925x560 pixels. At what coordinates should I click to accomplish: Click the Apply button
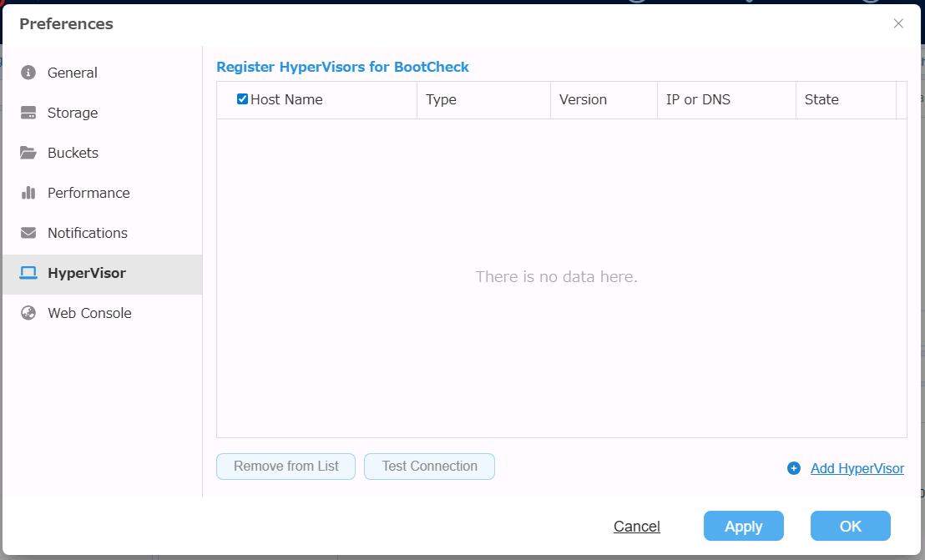pyautogui.click(x=743, y=526)
